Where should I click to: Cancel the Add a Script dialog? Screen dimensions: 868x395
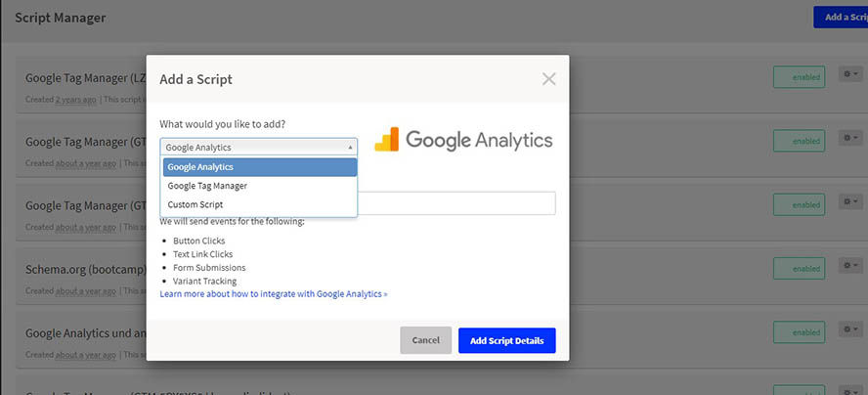click(x=426, y=340)
